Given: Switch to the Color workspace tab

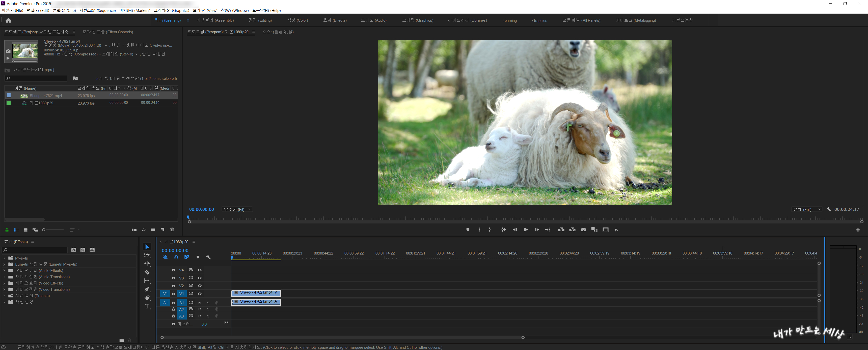Looking at the screenshot, I should click(297, 20).
